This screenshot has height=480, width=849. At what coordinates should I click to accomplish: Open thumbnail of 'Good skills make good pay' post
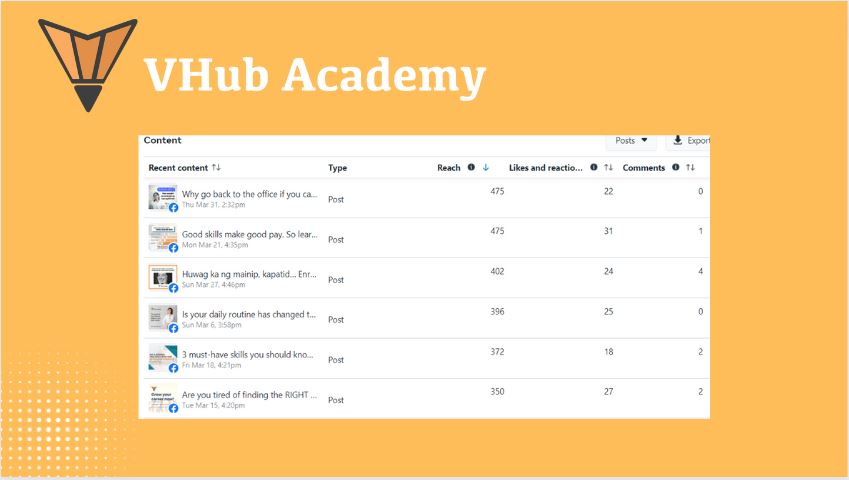[162, 238]
